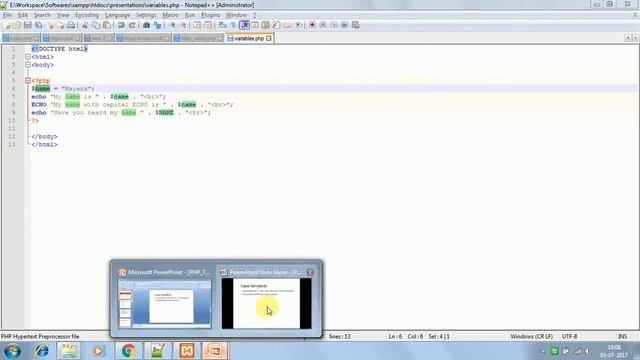Screen dimensions: 640x360
Task: Click the Cut scissors toolbar icon
Action: 85,25
